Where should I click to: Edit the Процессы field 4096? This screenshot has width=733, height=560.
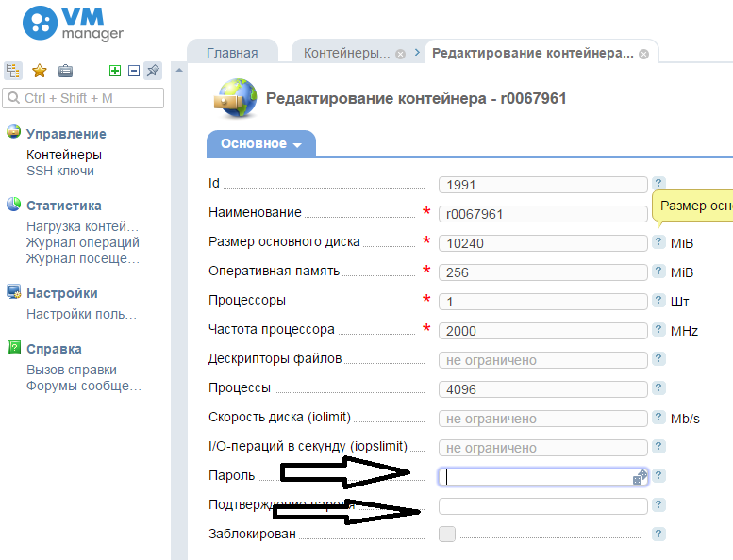pyautogui.click(x=543, y=389)
